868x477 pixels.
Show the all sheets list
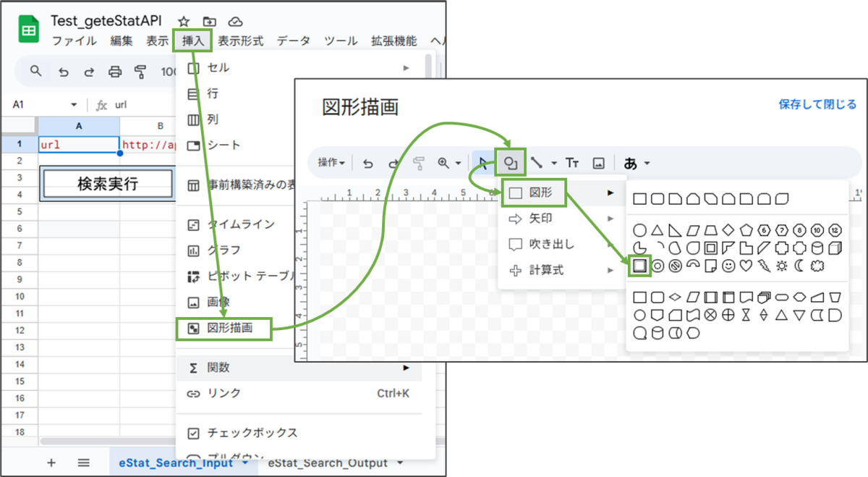[x=84, y=463]
